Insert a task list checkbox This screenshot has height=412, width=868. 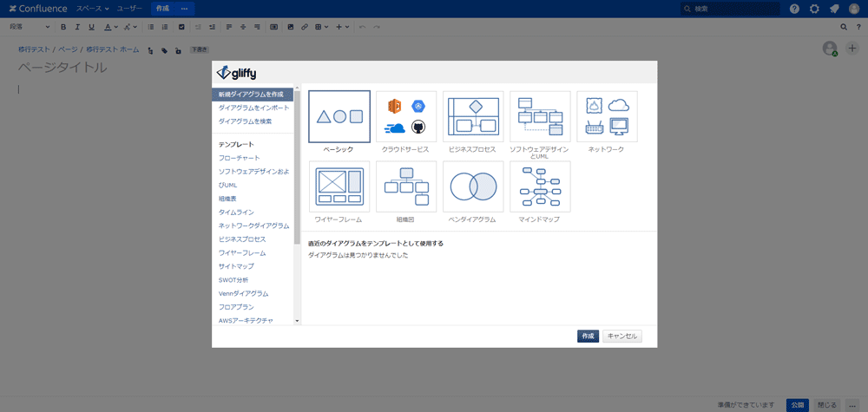click(x=181, y=27)
